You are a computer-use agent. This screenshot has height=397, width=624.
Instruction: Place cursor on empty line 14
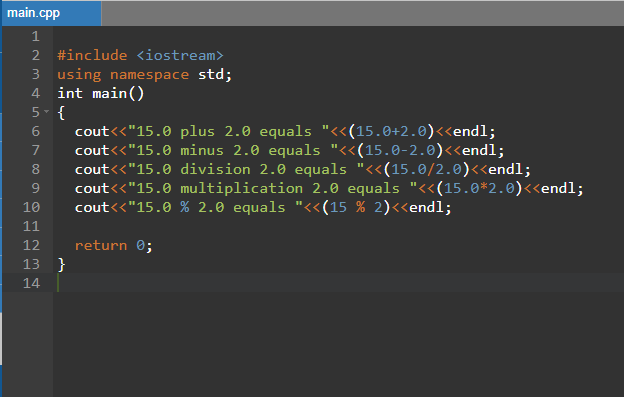(x=338, y=283)
